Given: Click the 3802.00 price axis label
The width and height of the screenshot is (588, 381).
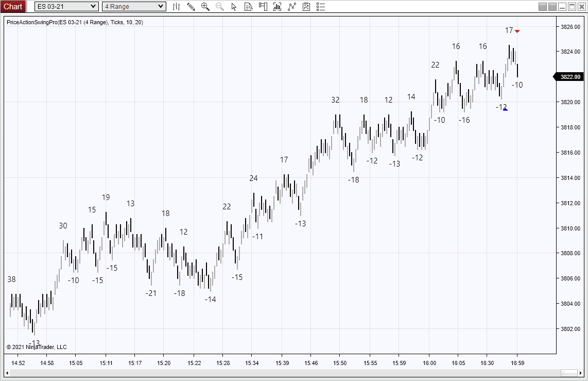Looking at the screenshot, I should pyautogui.click(x=570, y=329).
